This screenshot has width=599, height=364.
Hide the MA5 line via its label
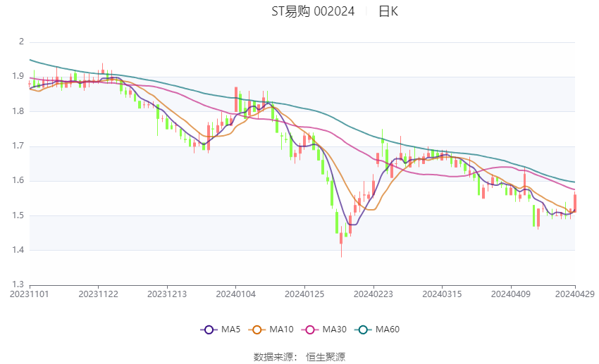tap(230, 330)
